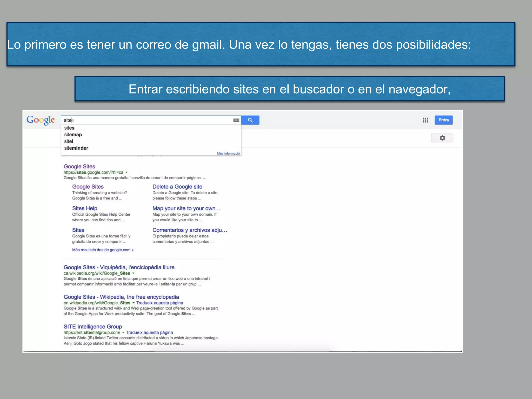Expand dropdown arrow beside ca.wikipedia.org URL
Screen dimensions: 532x399
pyautogui.click(x=133, y=273)
